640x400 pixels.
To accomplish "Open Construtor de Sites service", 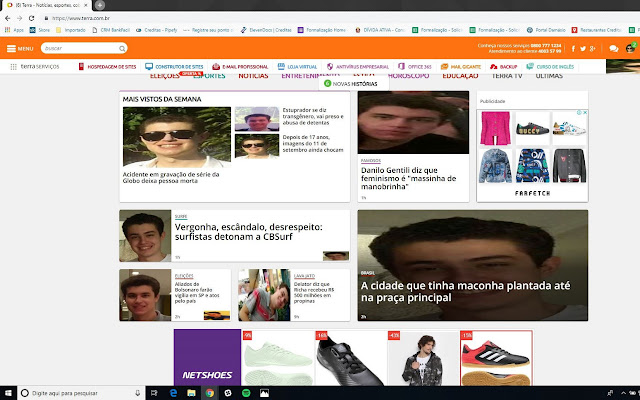I will click(174, 67).
